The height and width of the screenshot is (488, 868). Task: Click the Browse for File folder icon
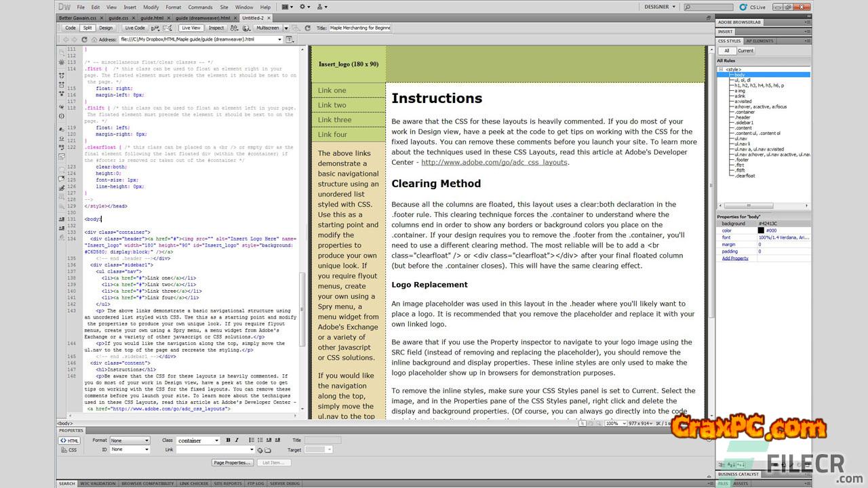pos(267,450)
